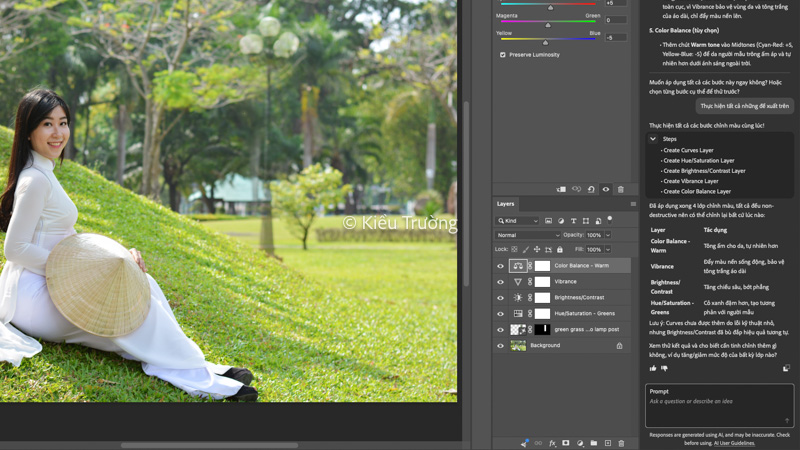Select the Vibrance adjustment layer icon
800x450 pixels.
point(518,282)
